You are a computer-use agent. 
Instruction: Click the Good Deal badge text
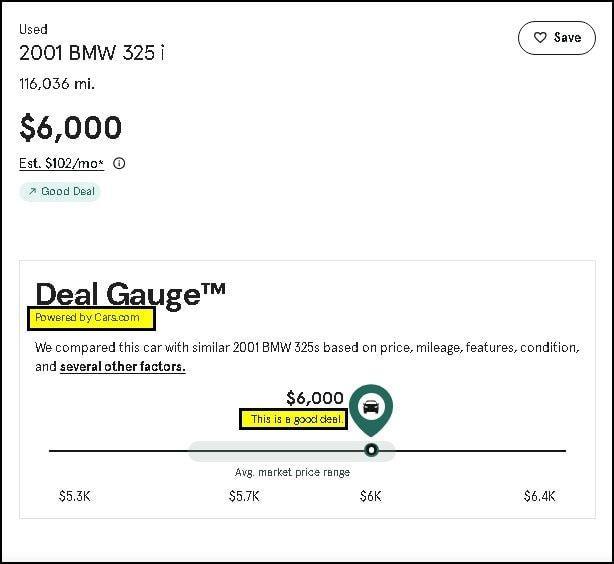pyautogui.click(x=68, y=191)
